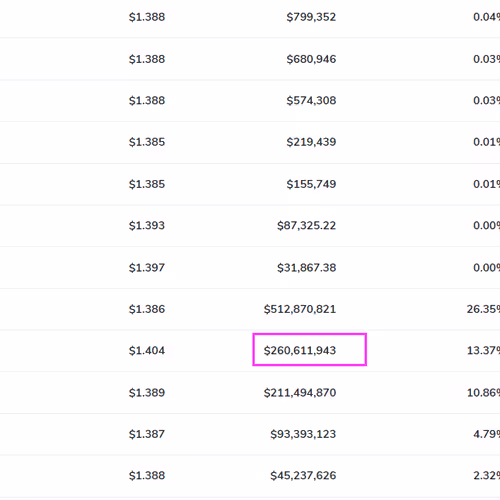Select the $1.404 price cell
The width and height of the screenshot is (500, 500).
point(147,351)
